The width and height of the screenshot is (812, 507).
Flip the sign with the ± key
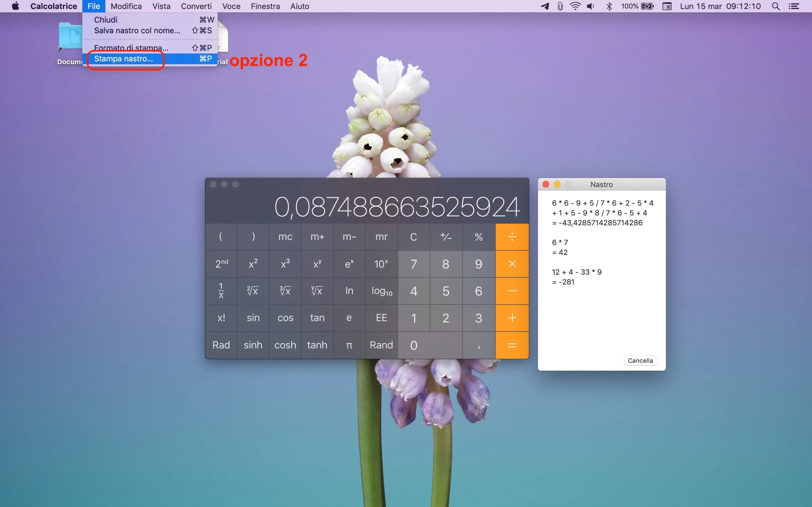pyautogui.click(x=446, y=236)
